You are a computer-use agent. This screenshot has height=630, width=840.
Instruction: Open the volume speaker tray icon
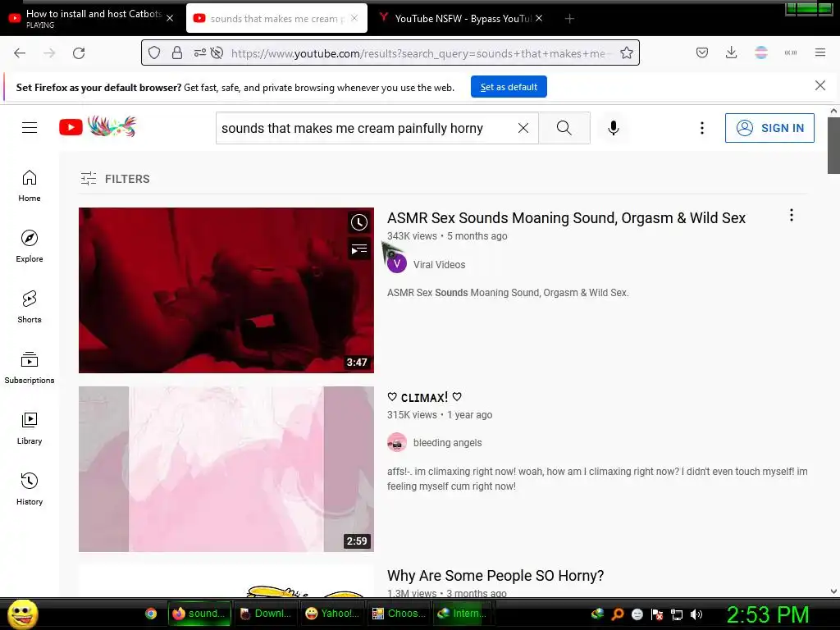[696, 614]
